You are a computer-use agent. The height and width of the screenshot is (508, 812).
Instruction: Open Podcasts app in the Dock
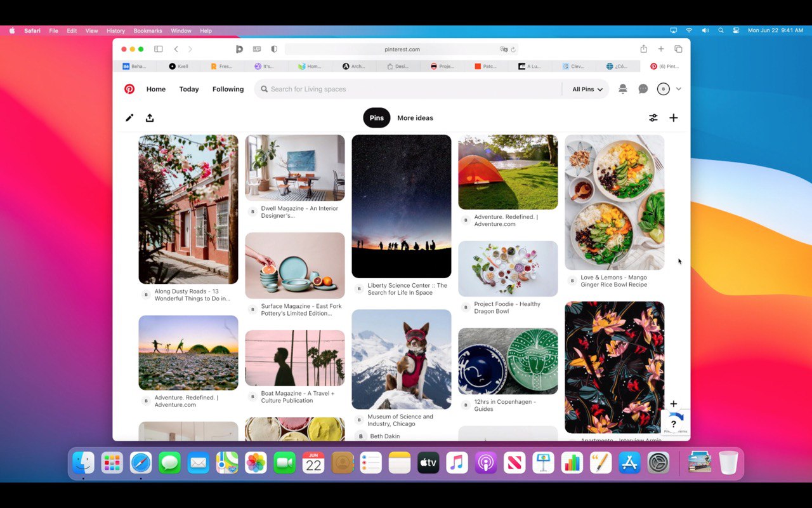tap(485, 463)
